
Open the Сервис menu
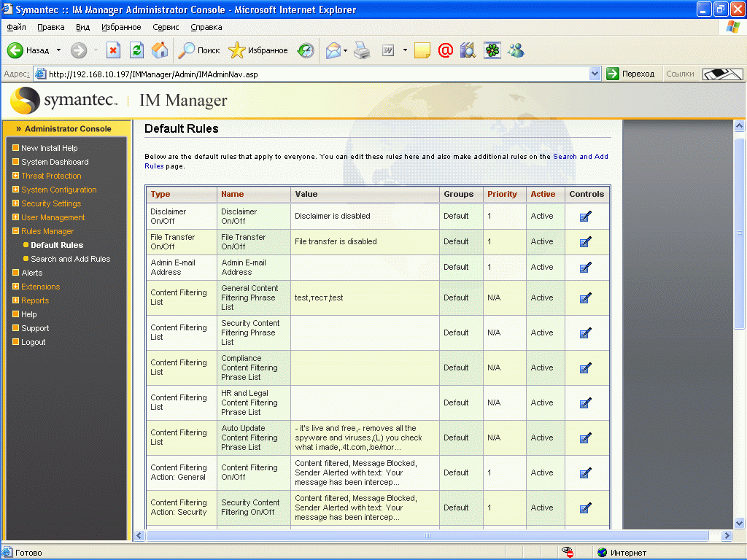pyautogui.click(x=166, y=27)
